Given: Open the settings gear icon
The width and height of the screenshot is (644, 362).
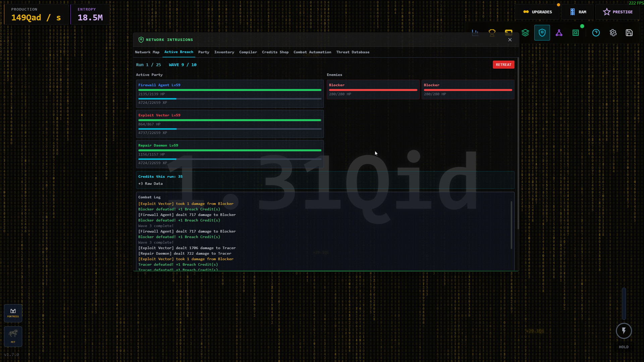Looking at the screenshot, I should click(613, 33).
